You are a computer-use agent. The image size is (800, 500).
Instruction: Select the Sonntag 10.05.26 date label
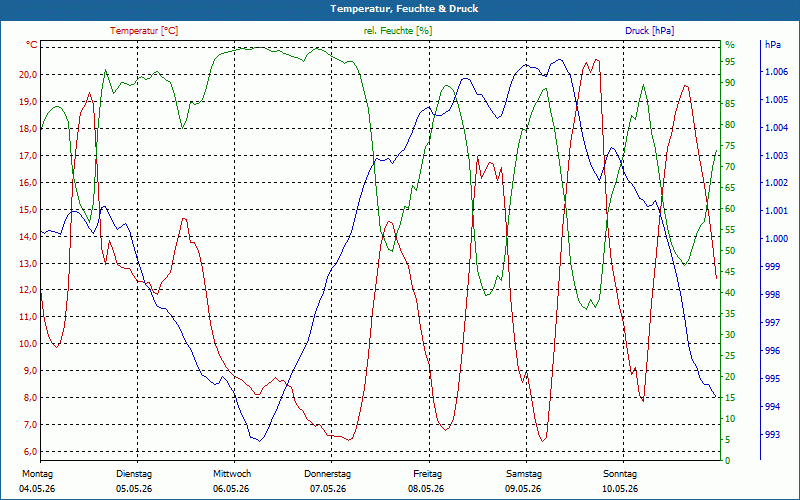[620, 481]
